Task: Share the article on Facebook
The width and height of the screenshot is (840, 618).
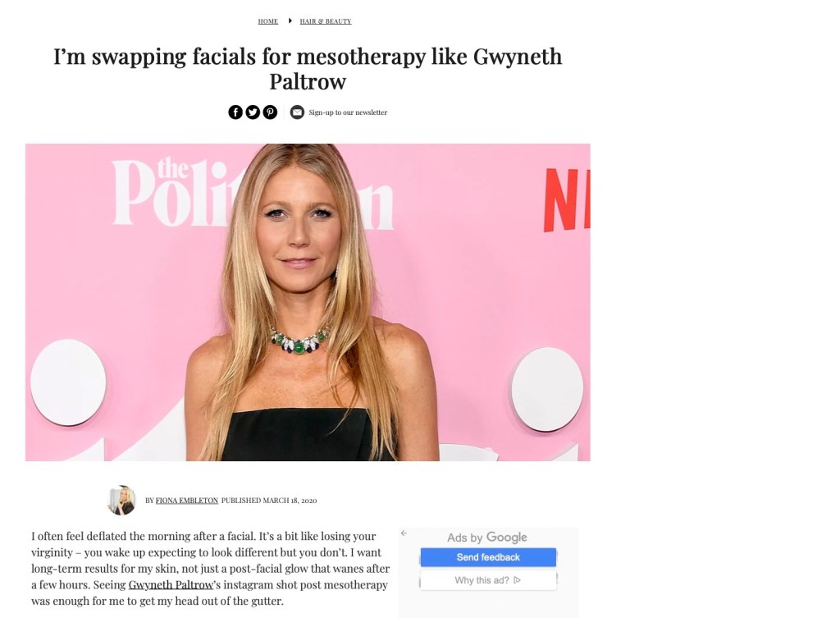Action: [x=235, y=112]
